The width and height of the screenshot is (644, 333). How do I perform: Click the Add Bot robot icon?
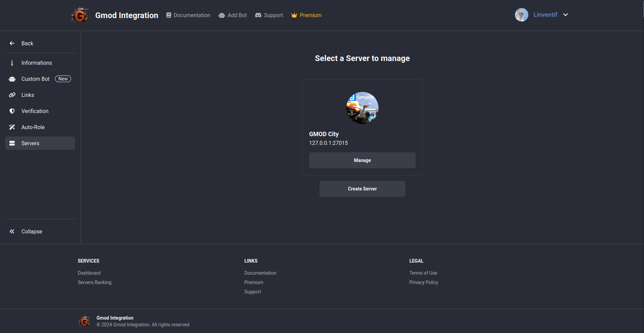[x=222, y=15]
